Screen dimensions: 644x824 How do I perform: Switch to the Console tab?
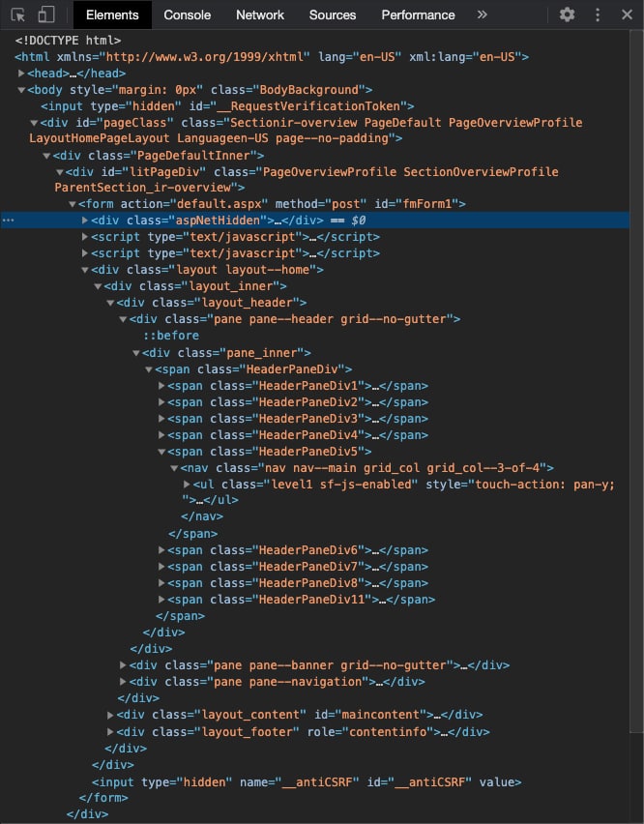(187, 15)
